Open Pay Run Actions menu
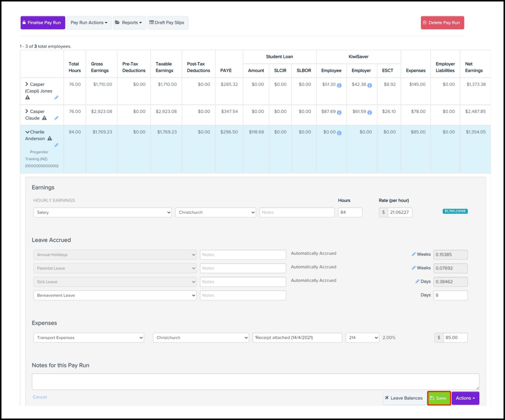 tap(89, 23)
